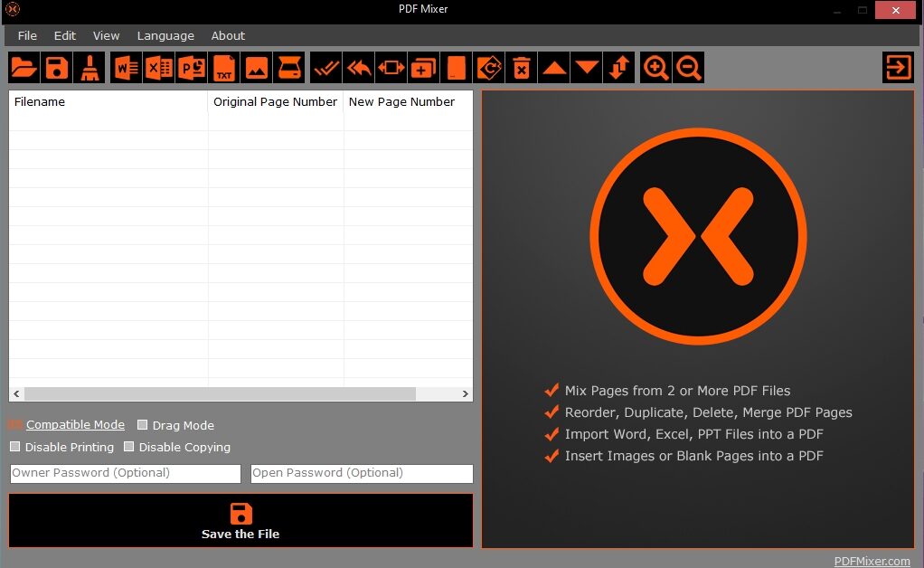Zoom in using the magnifier icon
This screenshot has width=924, height=568.
point(655,67)
